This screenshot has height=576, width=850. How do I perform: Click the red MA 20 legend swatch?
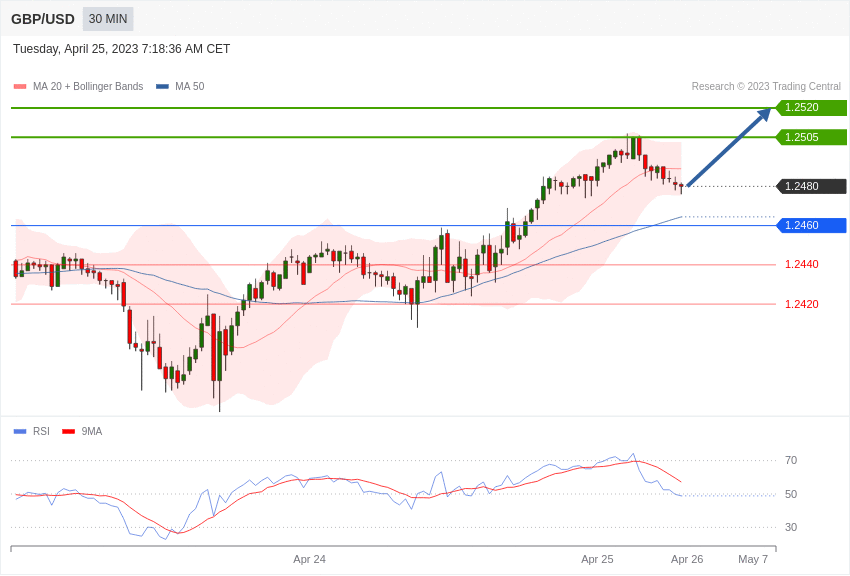[x=20, y=87]
